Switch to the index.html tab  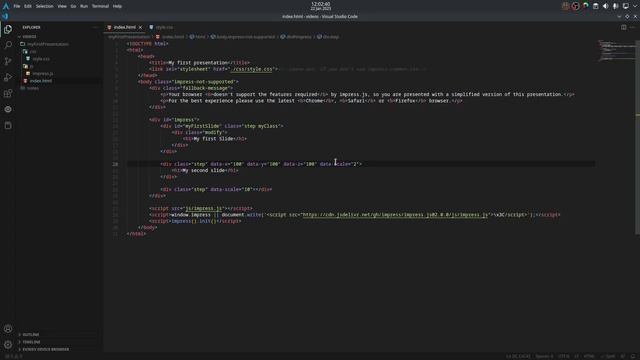pos(125,27)
